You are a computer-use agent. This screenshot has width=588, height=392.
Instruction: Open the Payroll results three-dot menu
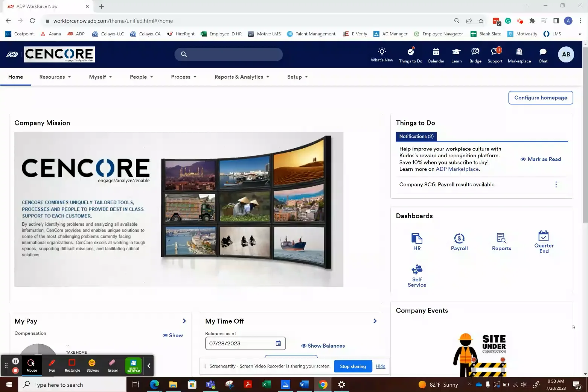(556, 185)
